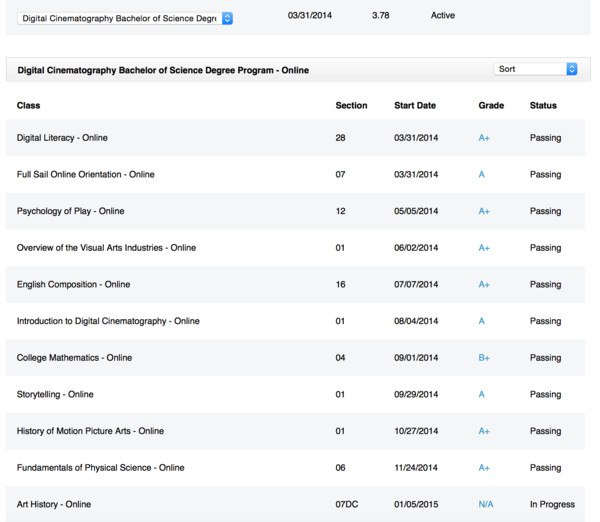
Task: Open N/A grade for Art History
Action: tap(486, 504)
